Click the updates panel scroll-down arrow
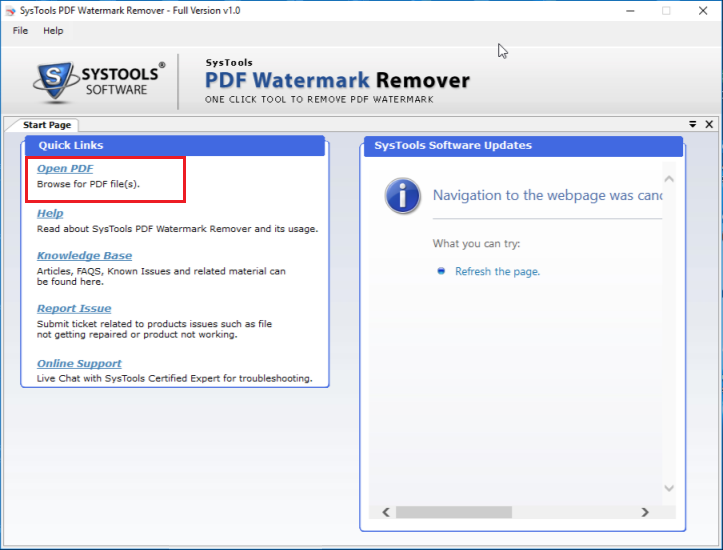The width and height of the screenshot is (723, 550). click(x=669, y=488)
